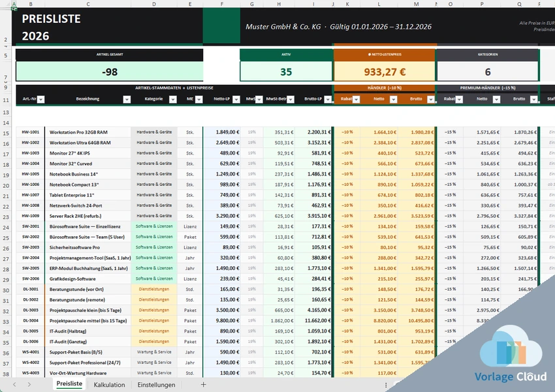Click the previous sheet navigation arrow
This screenshot has height=392, width=555.
coord(14,385)
